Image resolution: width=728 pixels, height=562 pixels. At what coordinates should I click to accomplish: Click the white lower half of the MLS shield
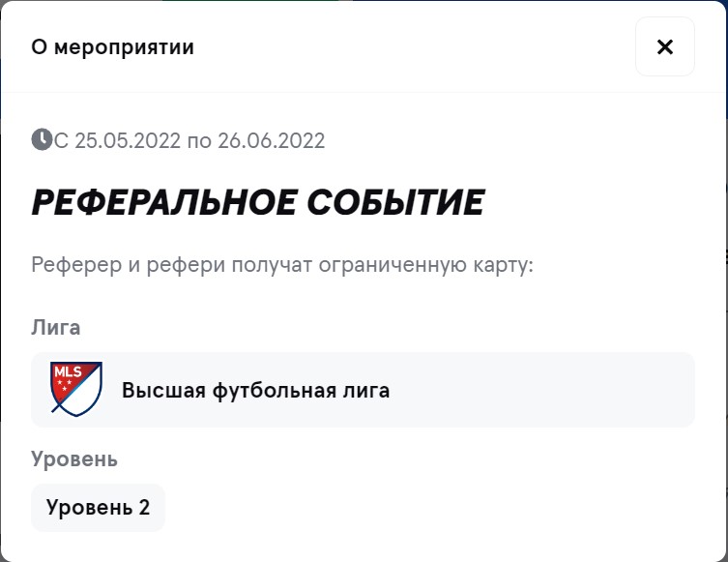click(x=81, y=399)
